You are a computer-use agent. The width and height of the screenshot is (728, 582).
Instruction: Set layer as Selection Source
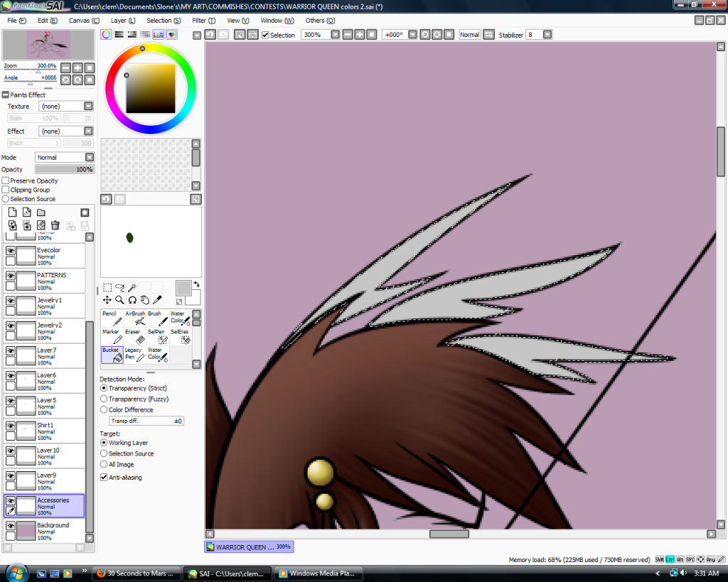click(x=6, y=199)
